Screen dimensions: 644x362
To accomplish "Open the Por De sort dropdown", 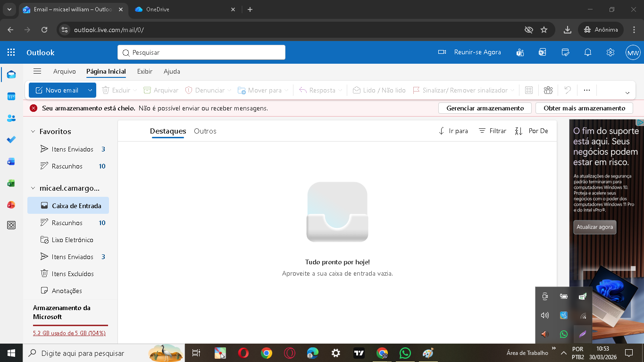I will click(x=532, y=131).
